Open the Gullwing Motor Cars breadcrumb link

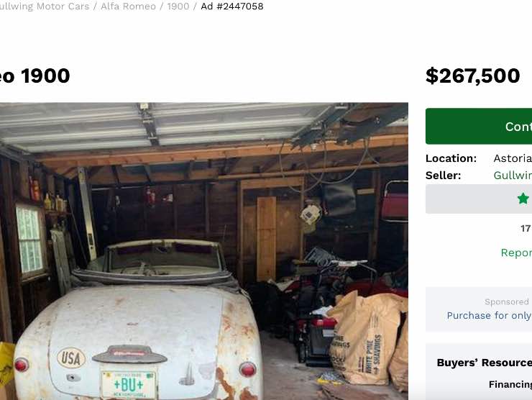tap(45, 6)
